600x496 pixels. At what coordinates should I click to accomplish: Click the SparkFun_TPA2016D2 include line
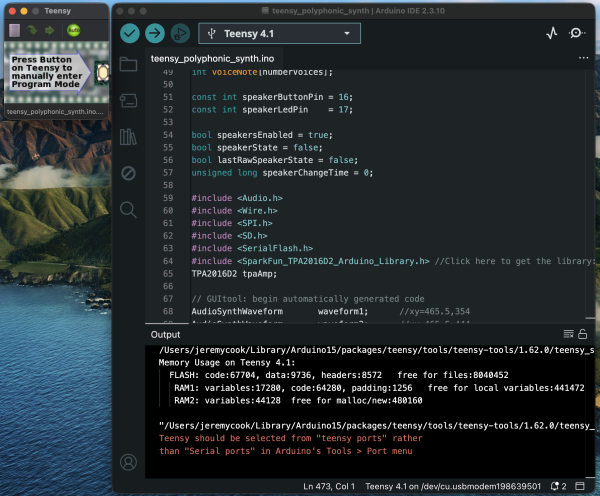click(x=393, y=261)
